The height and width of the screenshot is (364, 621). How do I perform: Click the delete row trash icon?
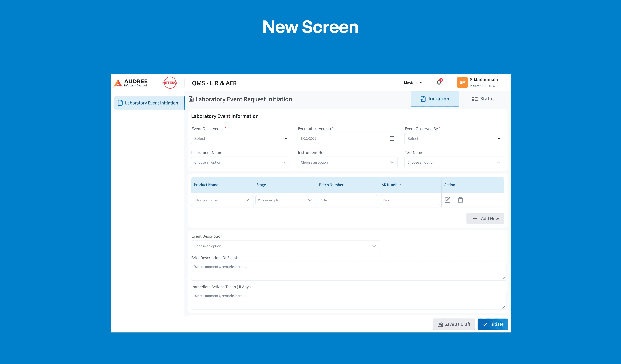click(460, 200)
